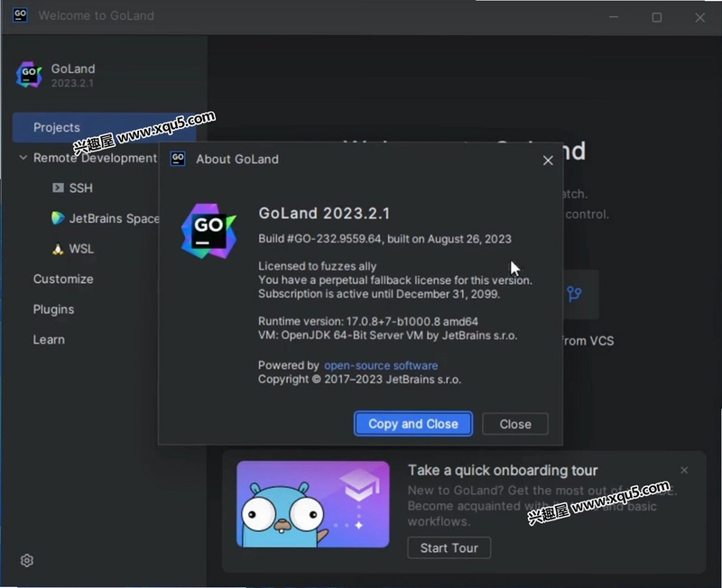Collapse Remote Development section chevron
This screenshot has width=722, height=588.
click(23, 158)
